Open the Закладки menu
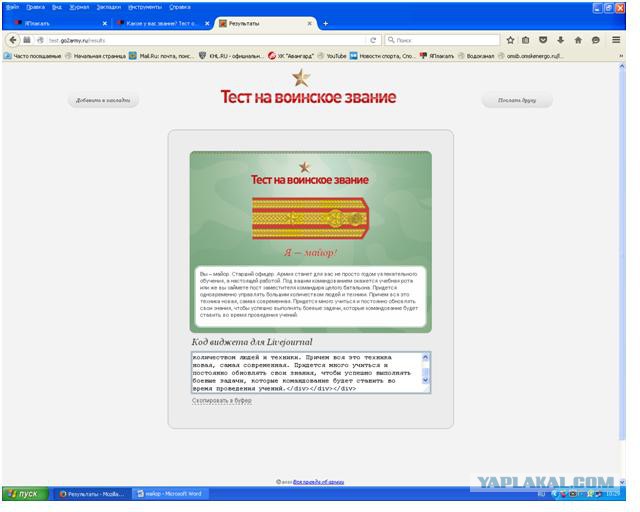The height and width of the screenshot is (512, 640). tap(108, 7)
